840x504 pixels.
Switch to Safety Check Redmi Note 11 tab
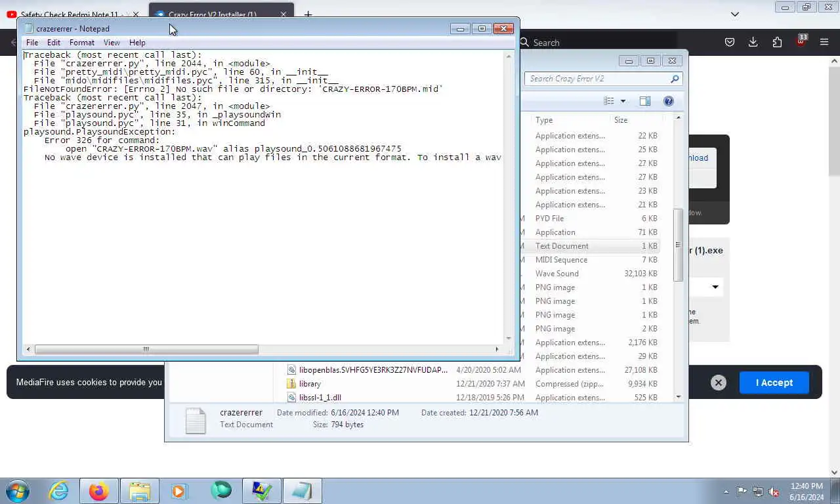point(72,14)
